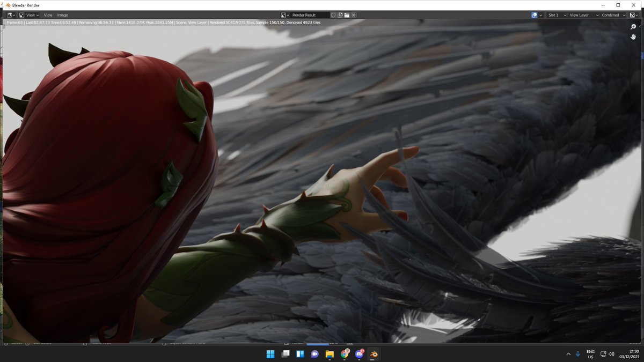Switch to Chrome on the taskbar
Image resolution: width=644 pixels, height=362 pixels.
[345, 354]
